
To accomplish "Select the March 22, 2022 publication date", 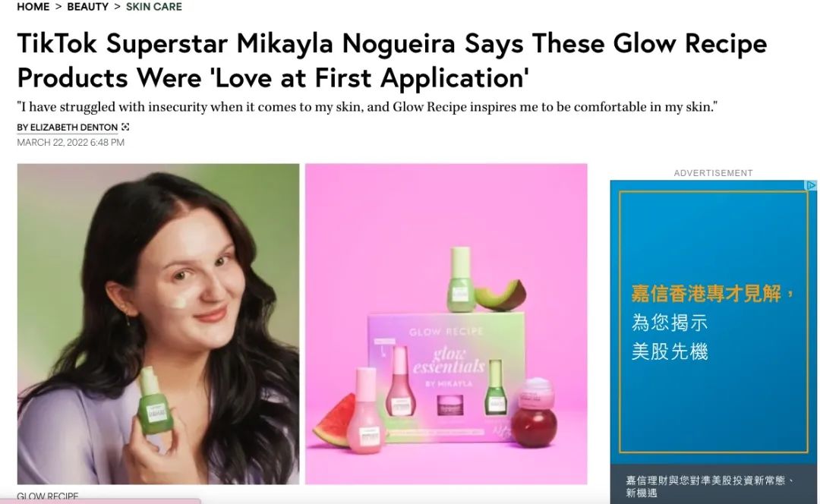I will 71,142.
